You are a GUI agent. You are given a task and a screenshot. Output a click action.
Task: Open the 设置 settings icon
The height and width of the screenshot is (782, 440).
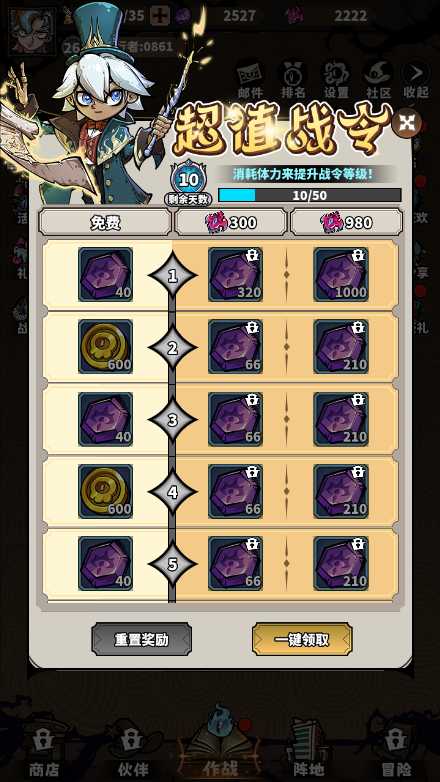tap(336, 80)
